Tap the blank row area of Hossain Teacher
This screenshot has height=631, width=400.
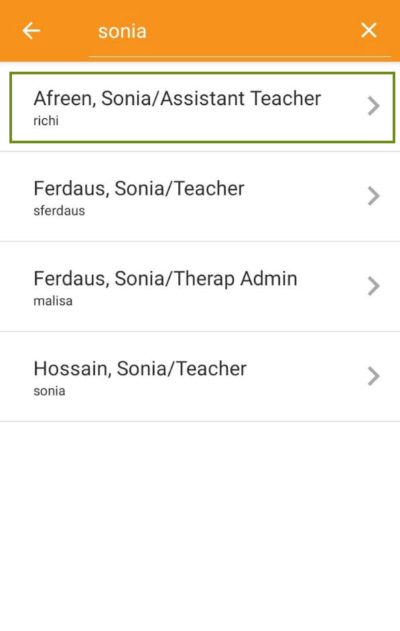tap(306, 377)
